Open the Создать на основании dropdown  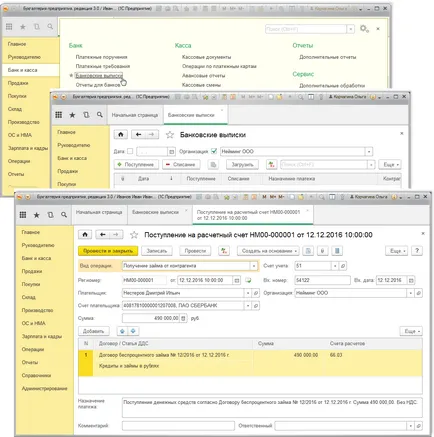coord(268,251)
